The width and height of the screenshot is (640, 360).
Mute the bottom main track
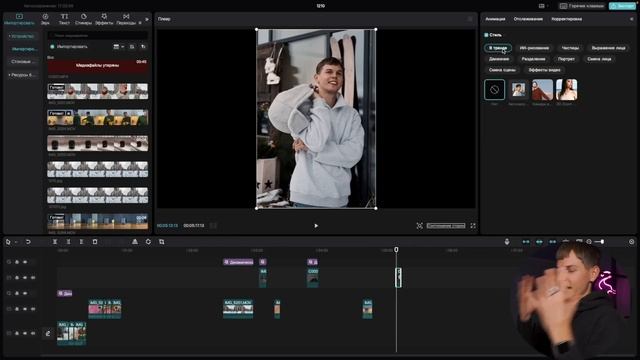33,333
